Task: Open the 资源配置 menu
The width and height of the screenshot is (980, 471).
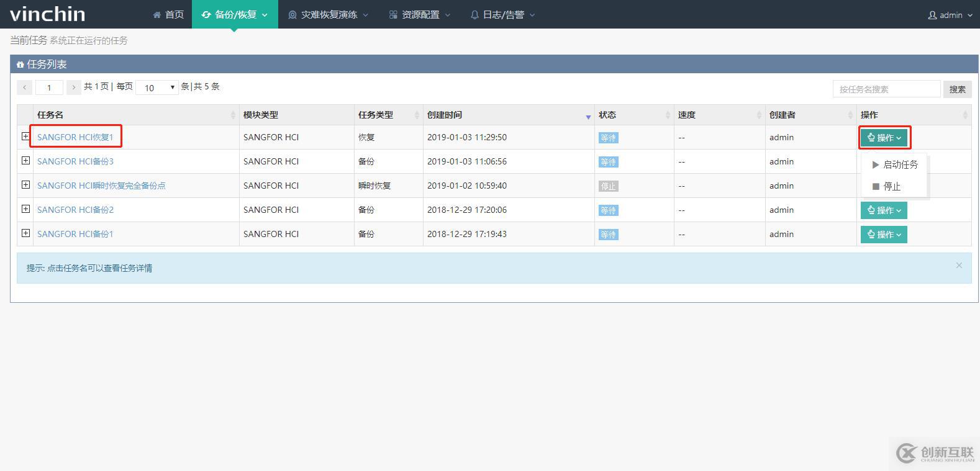Action: (420, 14)
